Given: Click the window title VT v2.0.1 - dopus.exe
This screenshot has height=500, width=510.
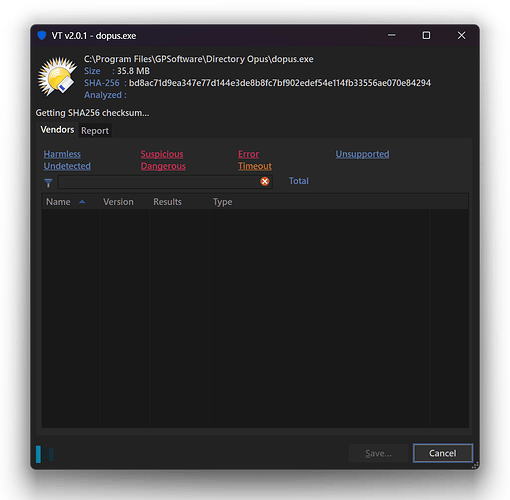Looking at the screenshot, I should [x=94, y=36].
